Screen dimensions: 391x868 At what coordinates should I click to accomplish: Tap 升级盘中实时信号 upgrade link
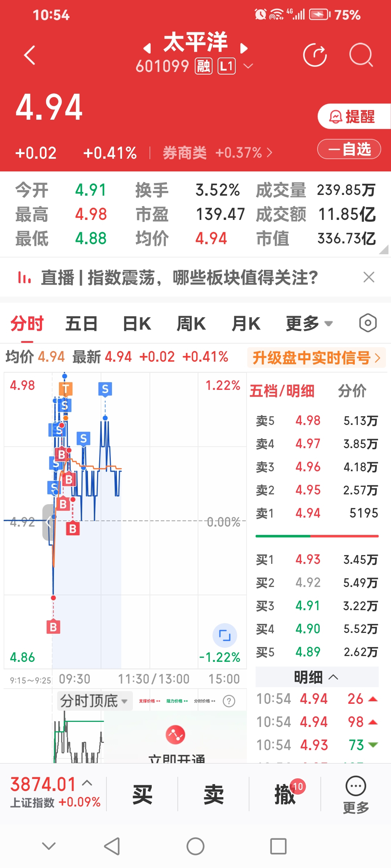(316, 358)
